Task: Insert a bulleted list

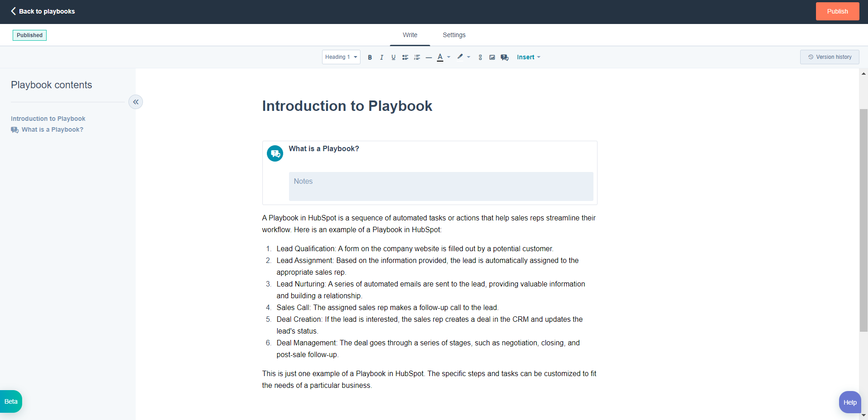Action: coord(405,57)
